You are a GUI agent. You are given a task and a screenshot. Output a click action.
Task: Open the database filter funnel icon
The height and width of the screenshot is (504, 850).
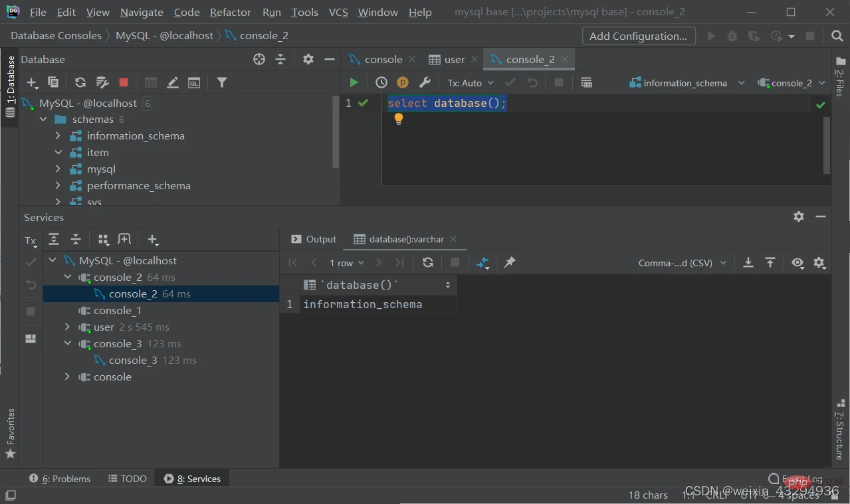(222, 82)
